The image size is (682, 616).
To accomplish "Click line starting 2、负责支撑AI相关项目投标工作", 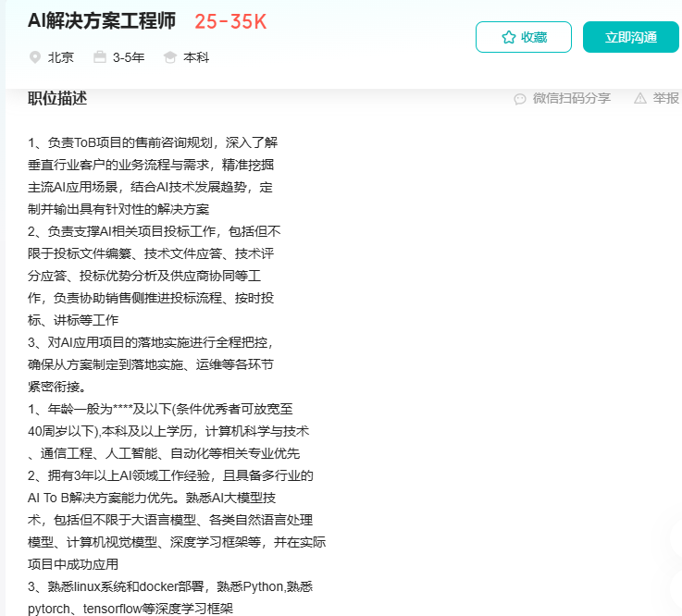I will pyautogui.click(x=155, y=231).
